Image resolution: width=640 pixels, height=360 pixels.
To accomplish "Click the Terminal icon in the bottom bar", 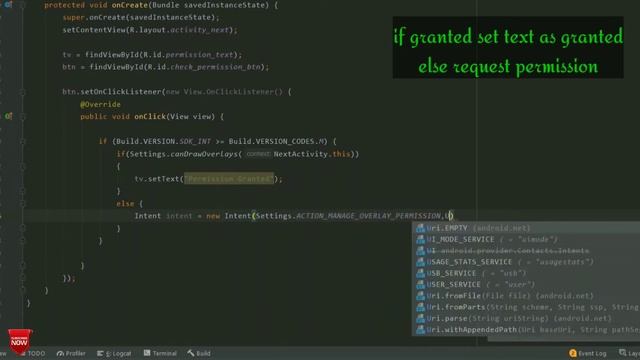I will click(147, 353).
